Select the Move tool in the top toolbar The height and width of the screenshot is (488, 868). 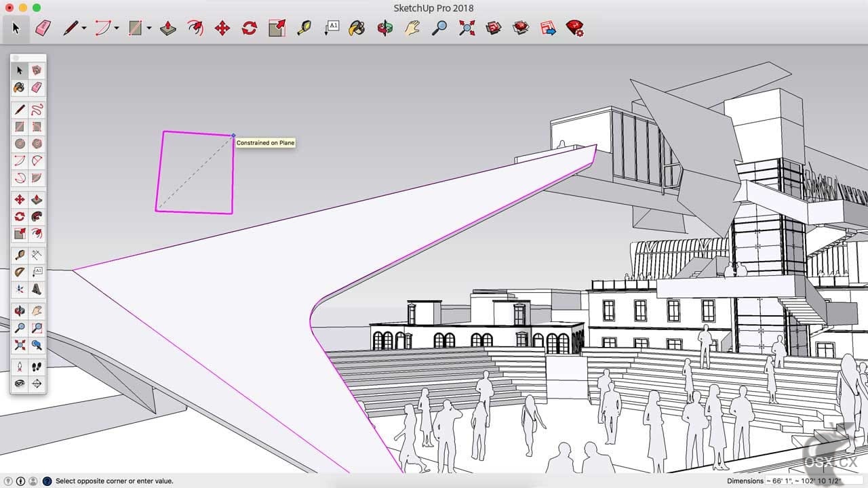coord(222,28)
